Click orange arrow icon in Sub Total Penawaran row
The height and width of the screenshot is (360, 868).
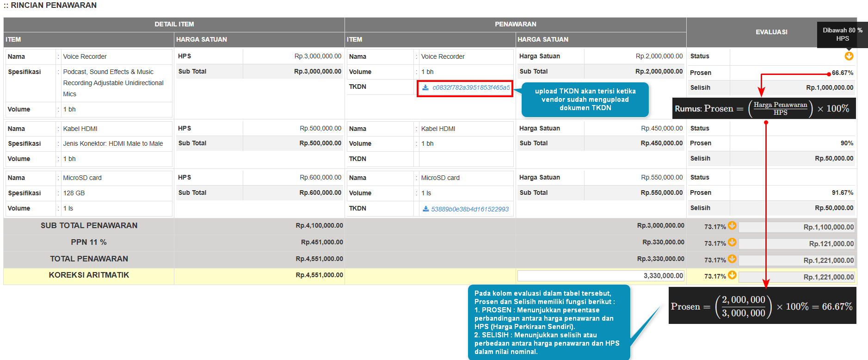732,225
